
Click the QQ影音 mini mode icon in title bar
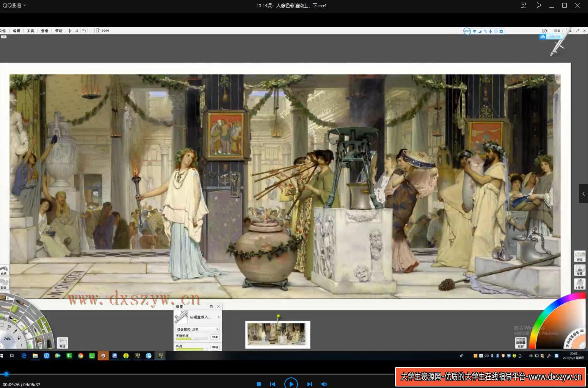pos(524,5)
